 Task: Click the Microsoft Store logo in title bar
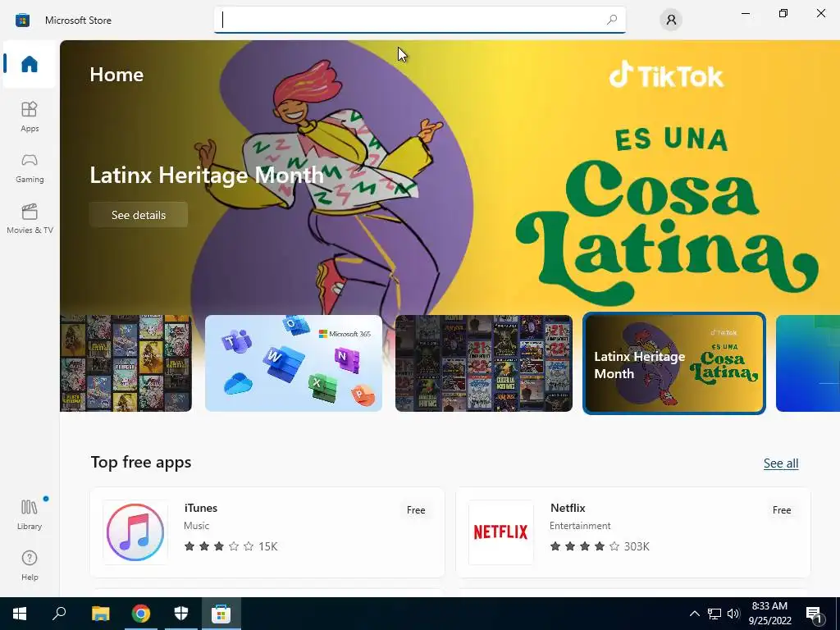[22, 21]
